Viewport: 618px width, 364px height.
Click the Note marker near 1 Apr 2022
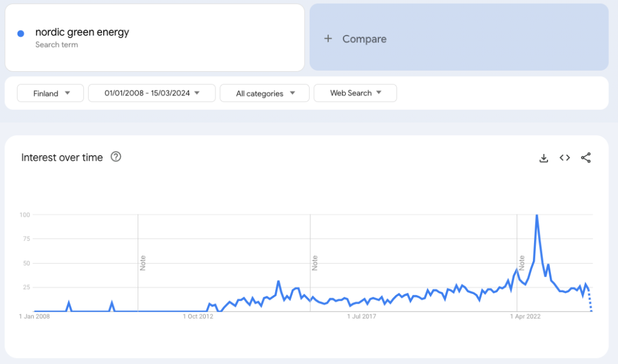(x=521, y=263)
